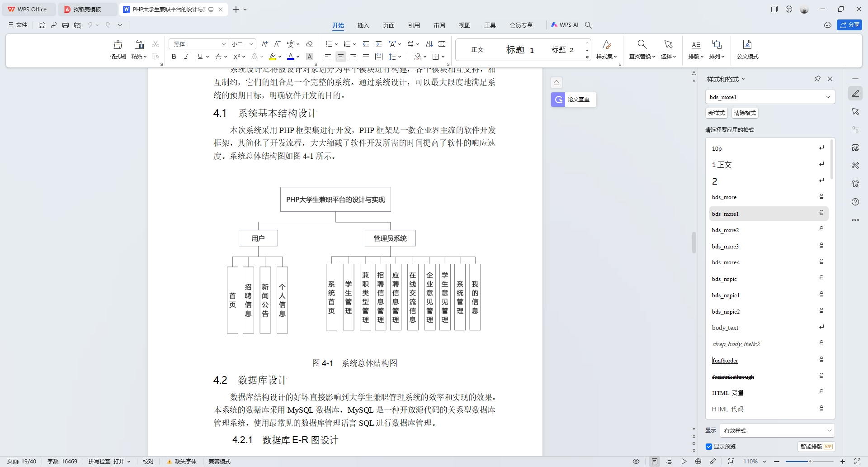
Task: Click the undo arrow icon
Action: pos(90,25)
